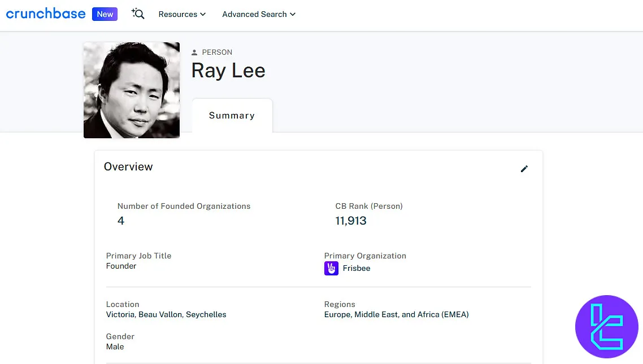643x364 pixels.
Task: Click the Ray Lee name heading
Action: pos(228,71)
